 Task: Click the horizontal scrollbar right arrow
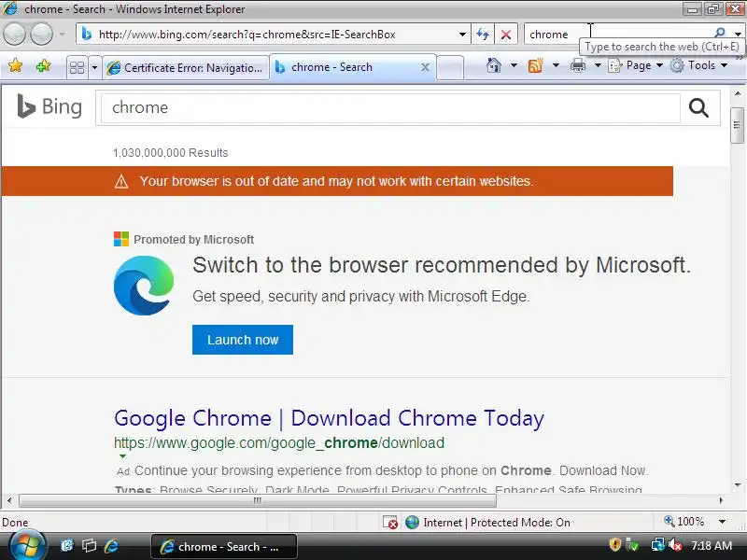pyautogui.click(x=721, y=500)
